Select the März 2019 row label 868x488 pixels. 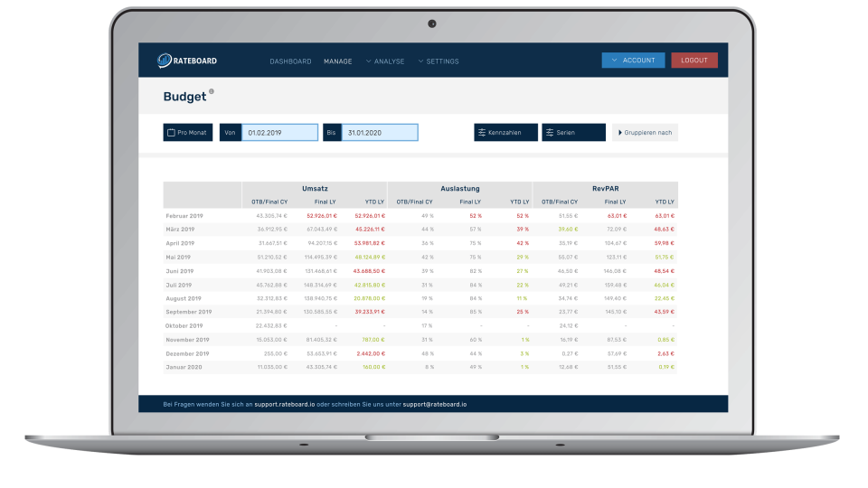pyautogui.click(x=180, y=229)
